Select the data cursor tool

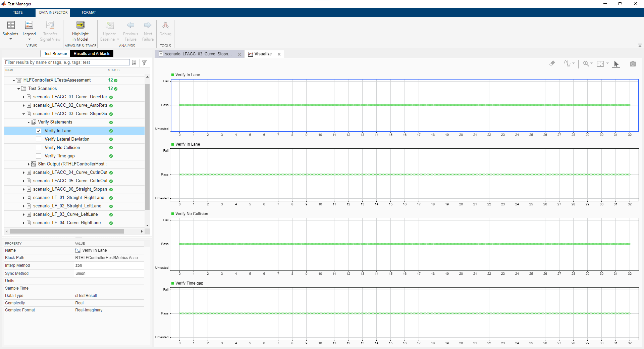tap(616, 64)
